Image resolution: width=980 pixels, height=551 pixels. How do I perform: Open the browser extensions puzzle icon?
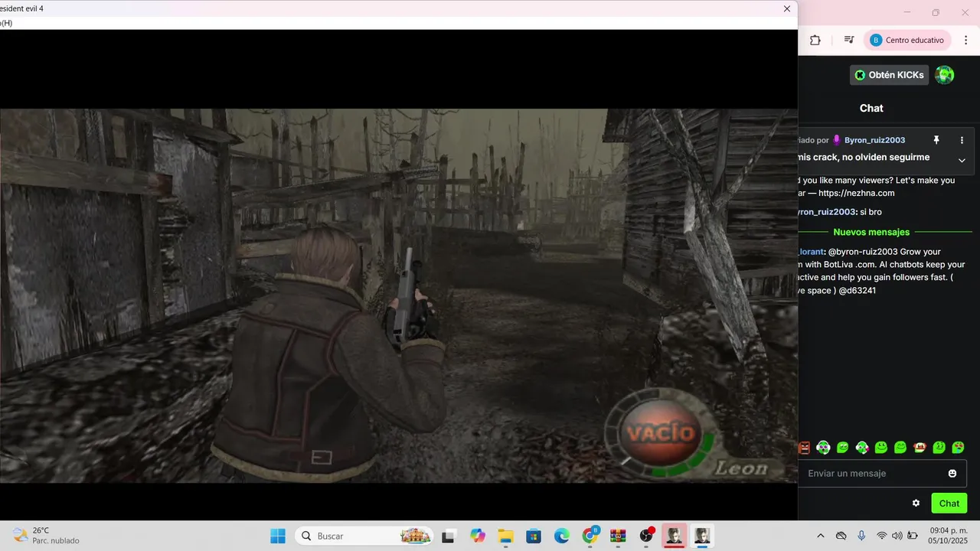[815, 40]
